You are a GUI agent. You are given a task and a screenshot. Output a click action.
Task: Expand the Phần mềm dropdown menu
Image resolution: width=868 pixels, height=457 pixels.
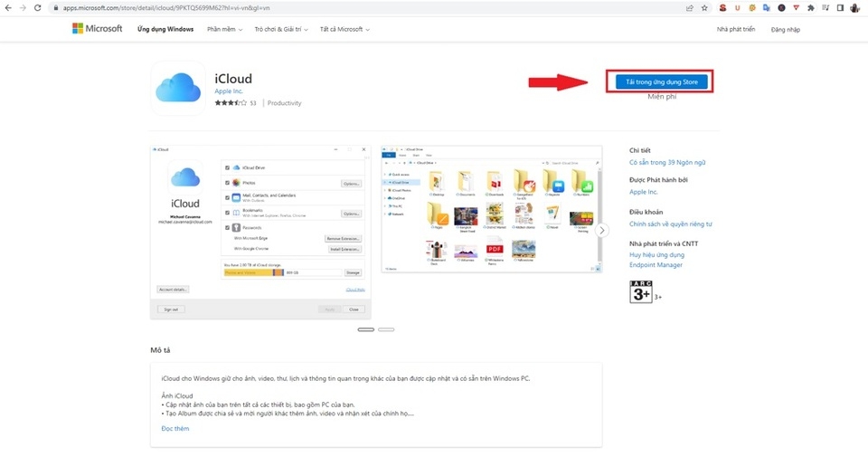coord(225,29)
